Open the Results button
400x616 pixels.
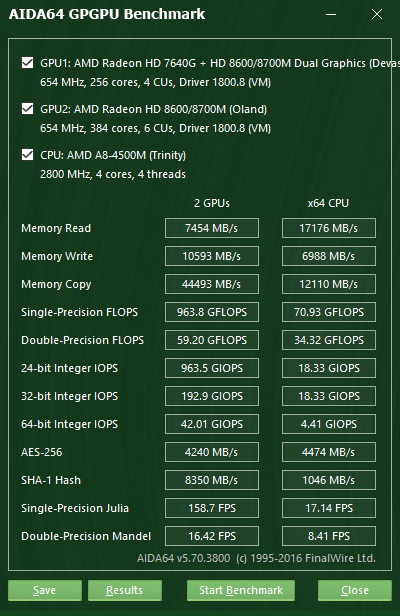[x=125, y=590]
